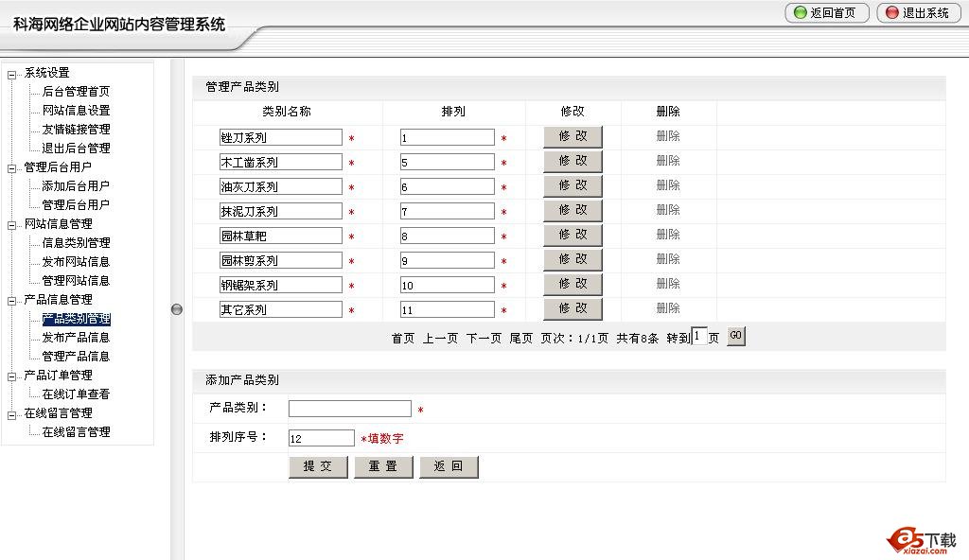Delete the 木工凿系列 category

[668, 161]
